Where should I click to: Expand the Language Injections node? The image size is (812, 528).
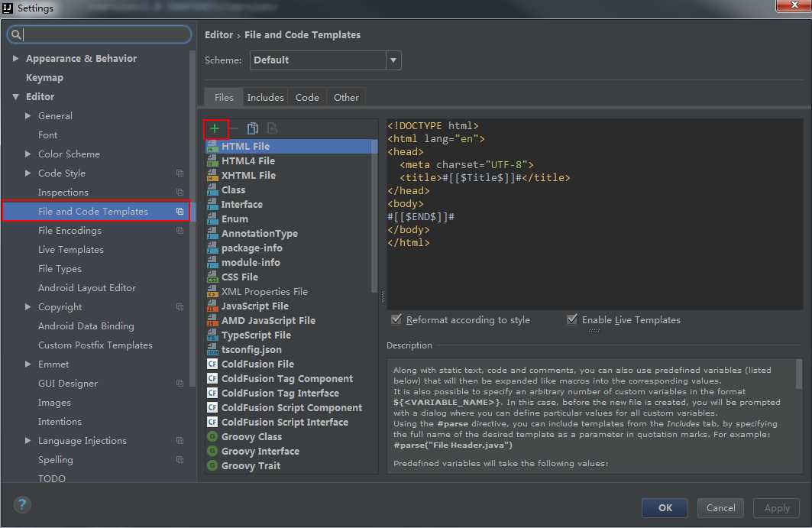28,440
